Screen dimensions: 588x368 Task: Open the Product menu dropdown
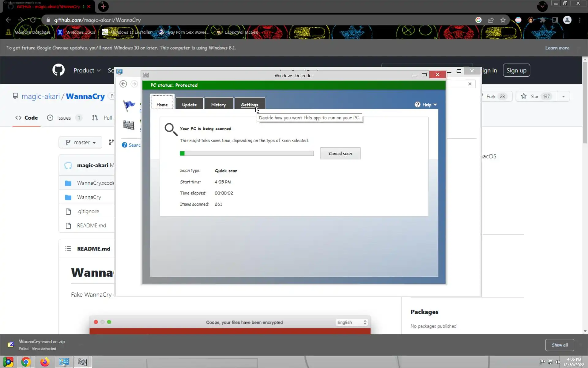coord(87,70)
